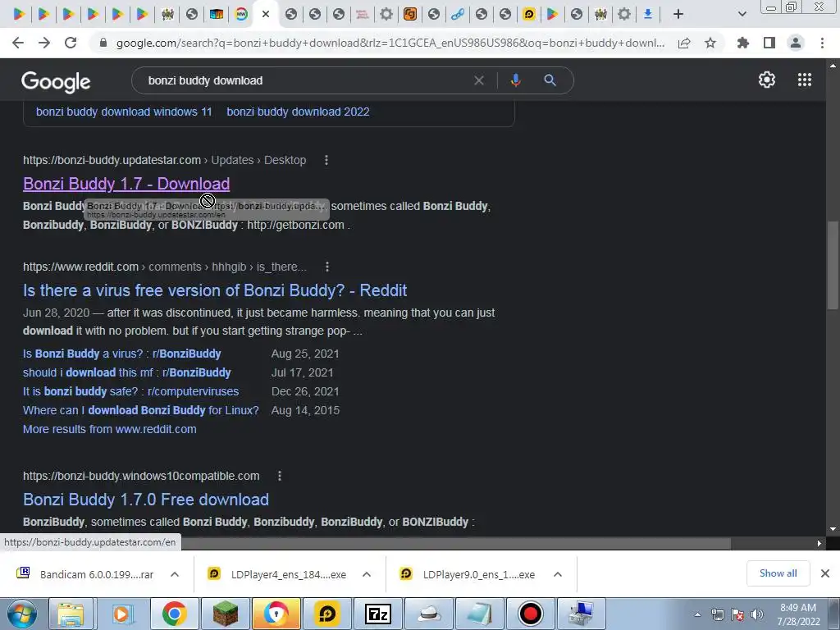840x630 pixels.
Task: Open the Chrome extensions puzzle icon
Action: point(742,43)
